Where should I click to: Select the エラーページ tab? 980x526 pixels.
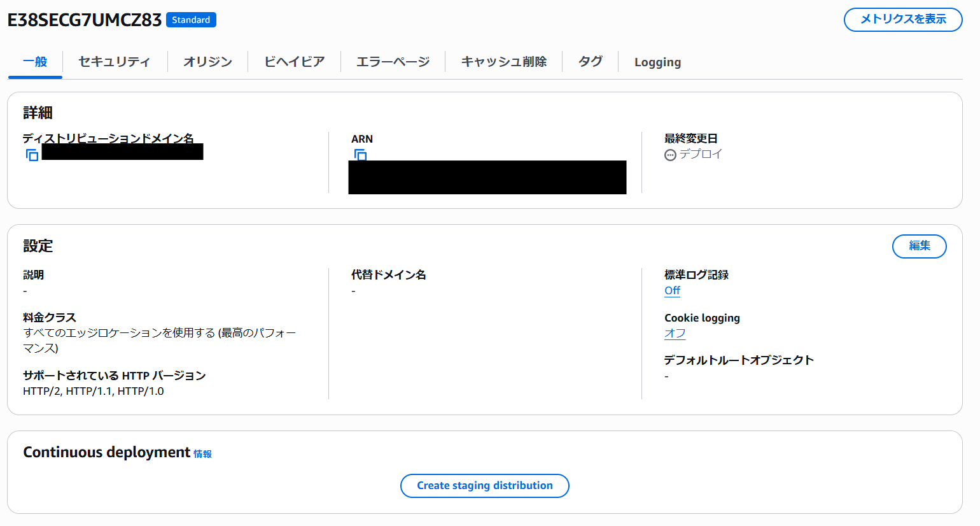[x=393, y=62]
